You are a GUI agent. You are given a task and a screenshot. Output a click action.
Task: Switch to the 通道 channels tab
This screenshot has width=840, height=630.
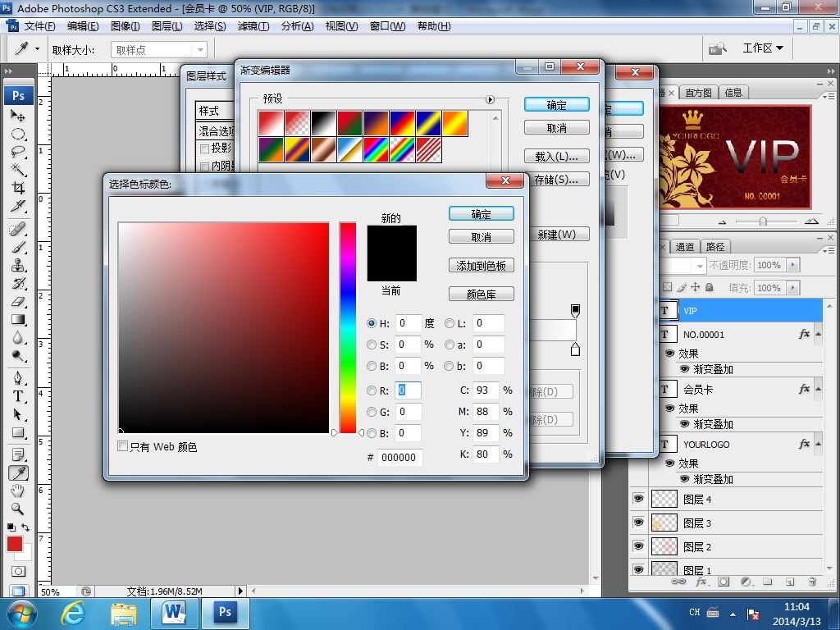tap(685, 246)
